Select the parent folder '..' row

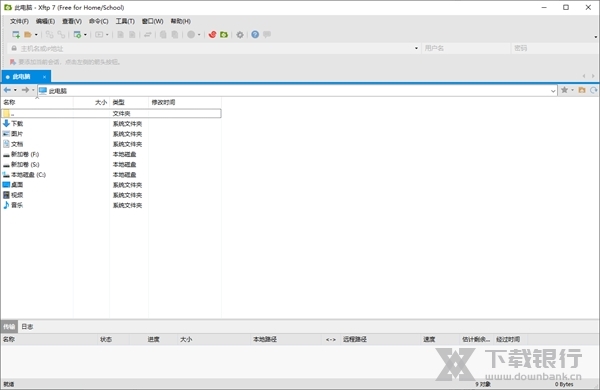point(111,113)
